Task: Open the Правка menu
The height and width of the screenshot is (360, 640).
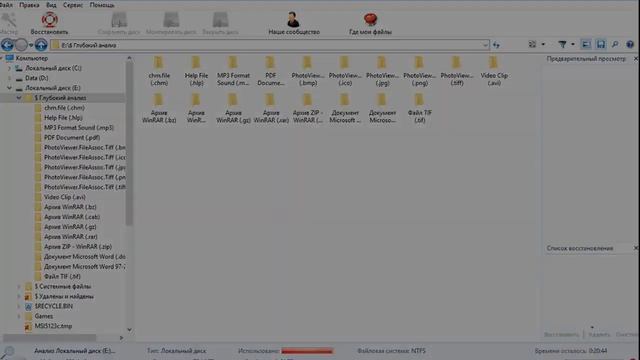Action: tap(29, 5)
